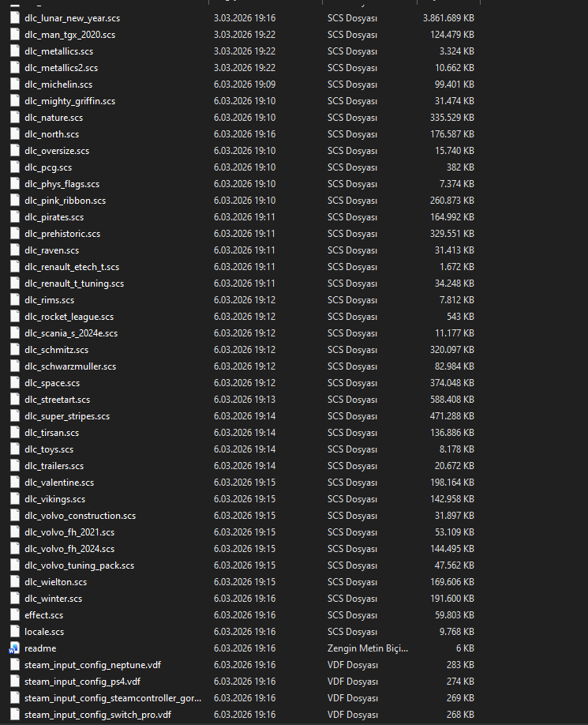
Task: Click the file icon of locale.scs
Action: (x=15, y=632)
